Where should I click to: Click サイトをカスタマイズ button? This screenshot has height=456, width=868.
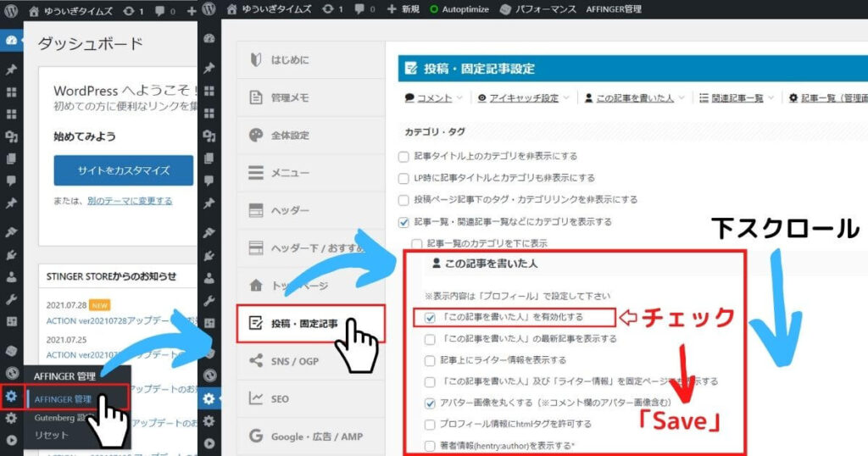coord(124,170)
